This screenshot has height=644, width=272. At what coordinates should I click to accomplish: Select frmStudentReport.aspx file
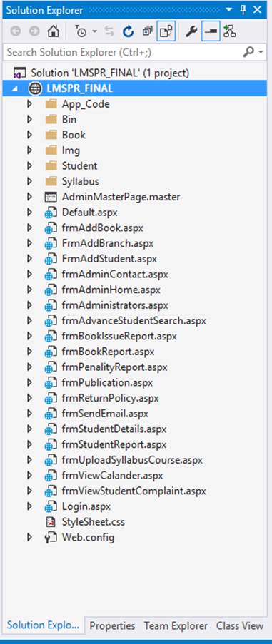(x=114, y=444)
